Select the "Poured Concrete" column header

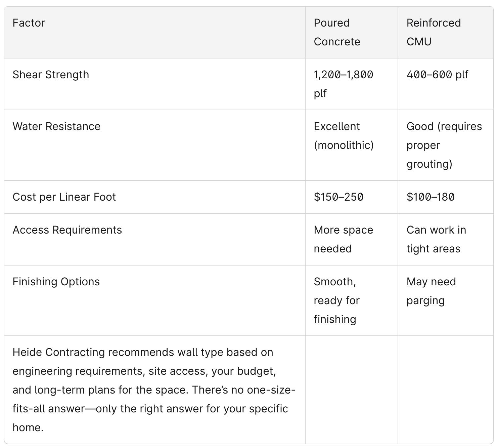click(x=337, y=32)
